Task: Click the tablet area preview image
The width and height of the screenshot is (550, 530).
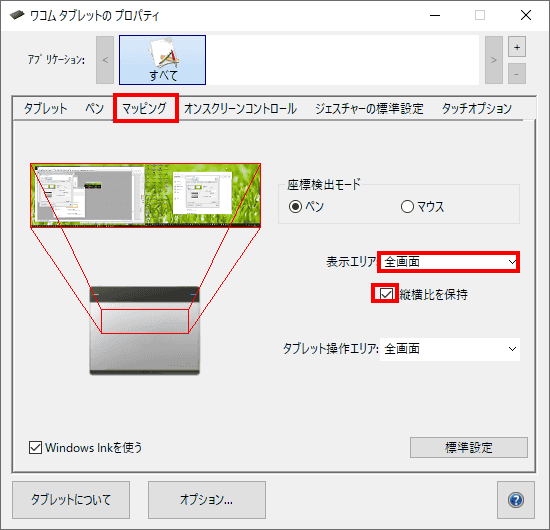Action: [145, 331]
